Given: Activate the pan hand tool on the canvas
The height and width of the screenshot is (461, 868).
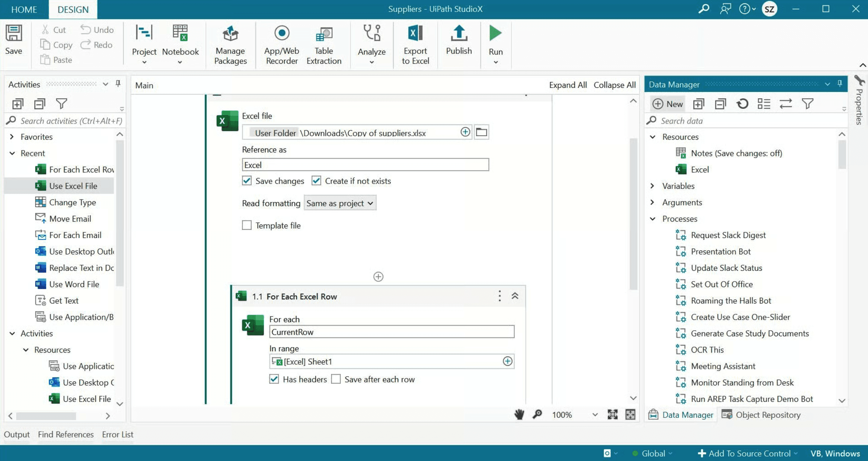Looking at the screenshot, I should [x=519, y=414].
